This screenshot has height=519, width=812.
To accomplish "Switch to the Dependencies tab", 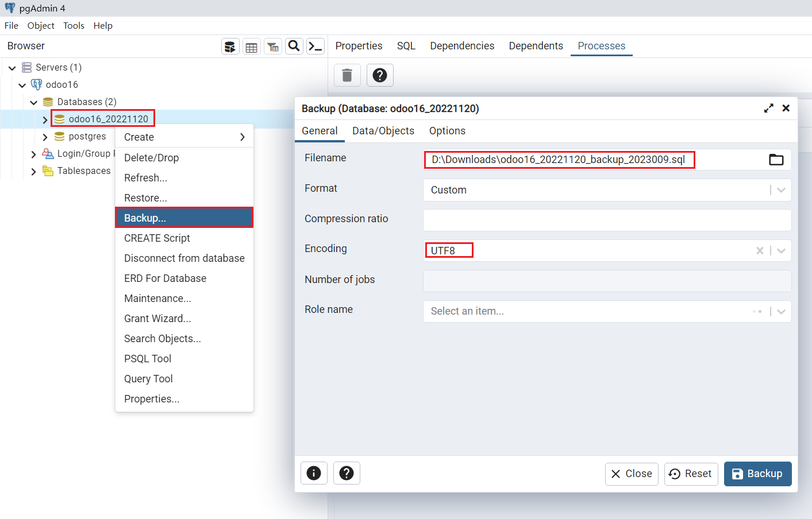I will tap(462, 46).
